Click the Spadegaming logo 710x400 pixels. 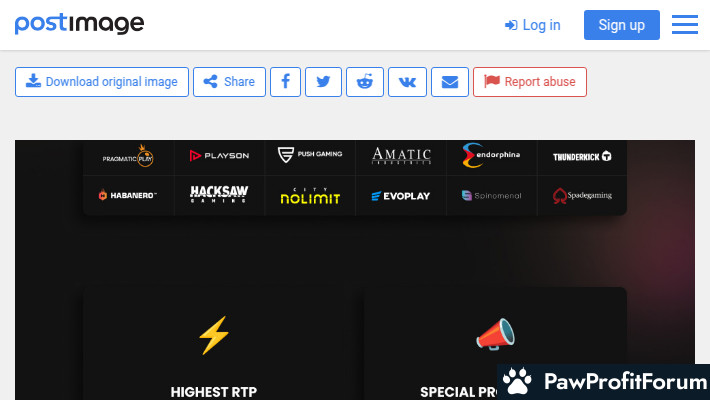click(x=582, y=196)
